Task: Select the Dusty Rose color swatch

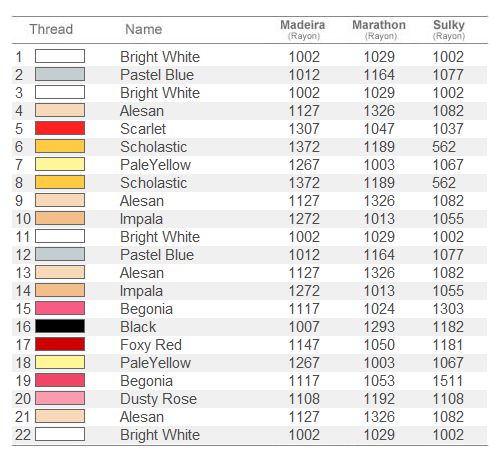Action: pos(60,398)
